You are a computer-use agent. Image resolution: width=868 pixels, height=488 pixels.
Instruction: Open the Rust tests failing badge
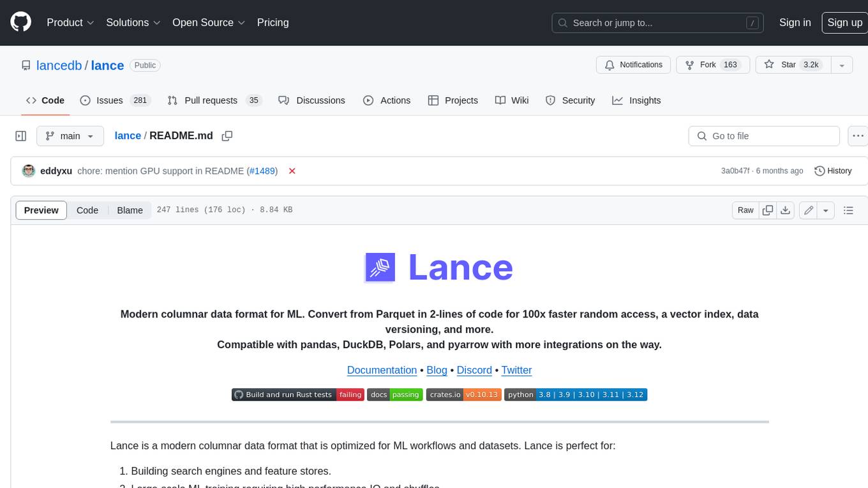click(x=298, y=395)
